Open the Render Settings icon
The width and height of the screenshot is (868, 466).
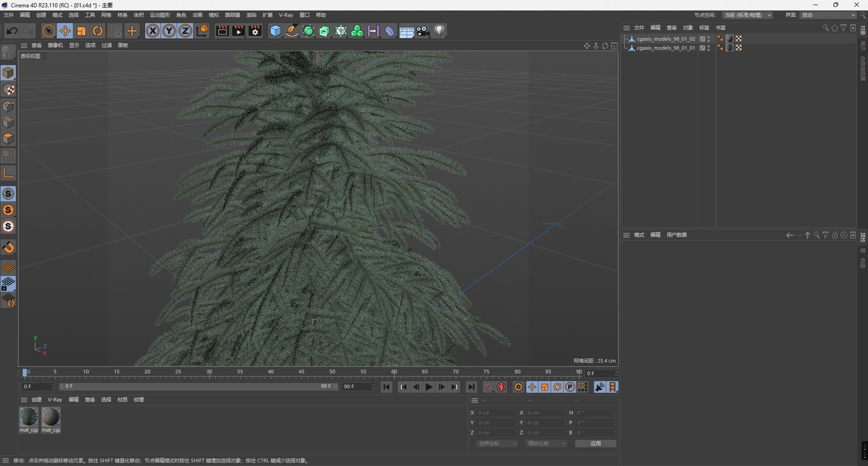[x=255, y=31]
